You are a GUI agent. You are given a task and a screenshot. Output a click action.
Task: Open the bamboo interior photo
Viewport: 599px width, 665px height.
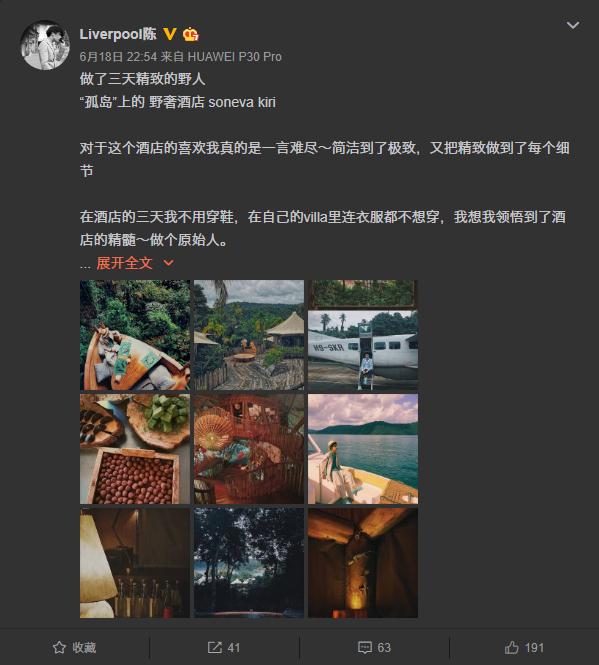point(249,449)
